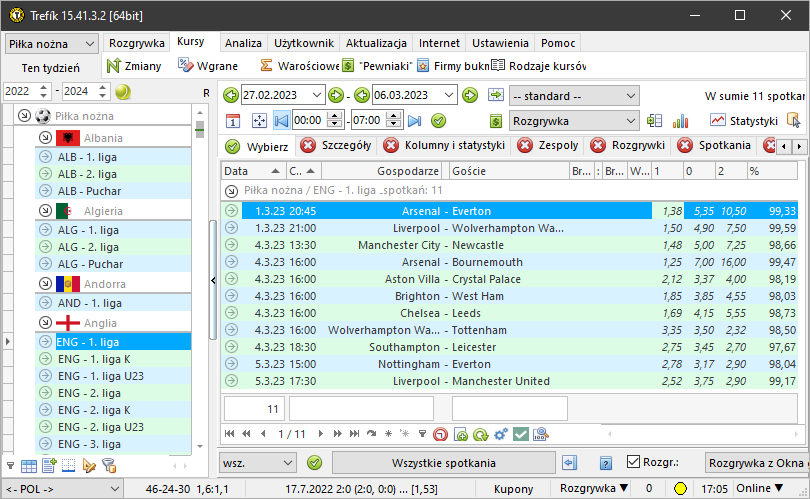Click the Wszystkie spotkania button
Screen dimensions: 810x499
tap(443, 463)
